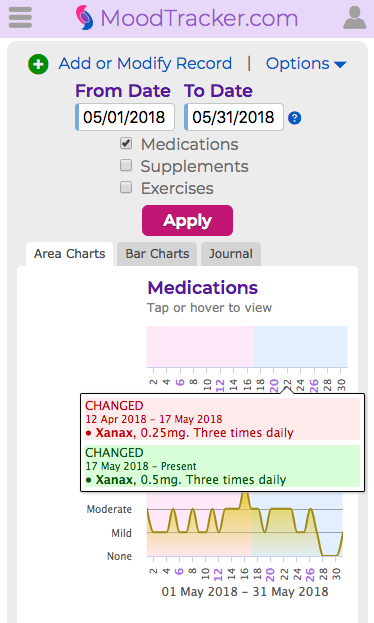The image size is (374, 623).
Task: Uncheck the Medications checkbox
Action: click(126, 143)
